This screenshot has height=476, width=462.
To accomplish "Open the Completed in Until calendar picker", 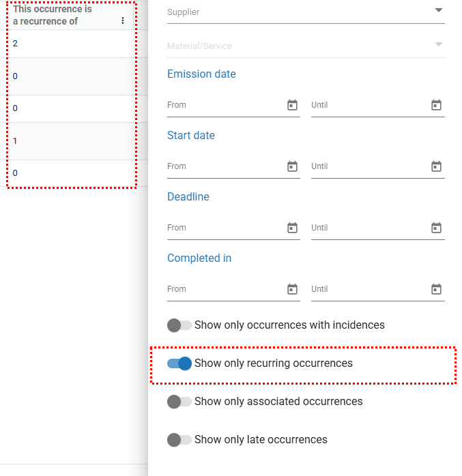I will click(437, 289).
